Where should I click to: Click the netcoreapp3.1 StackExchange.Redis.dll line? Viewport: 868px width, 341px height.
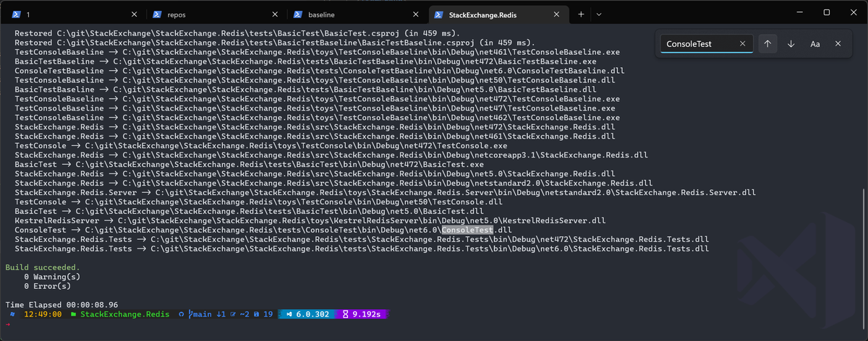(331, 155)
